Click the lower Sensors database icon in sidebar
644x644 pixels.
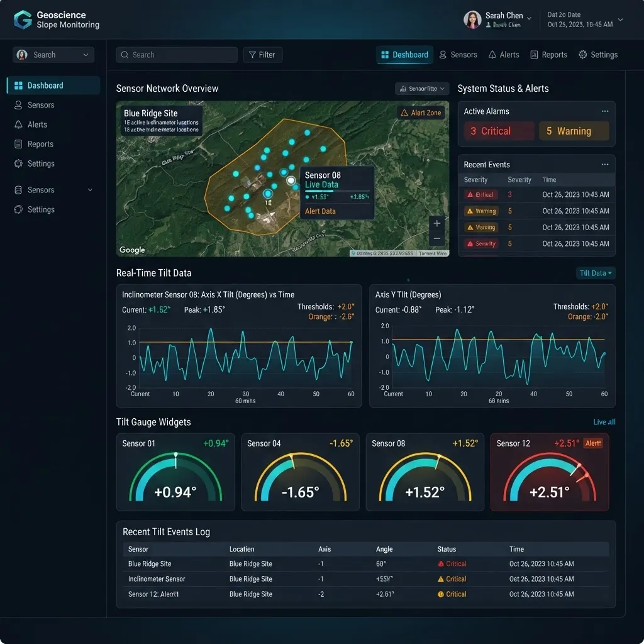[x=18, y=190]
